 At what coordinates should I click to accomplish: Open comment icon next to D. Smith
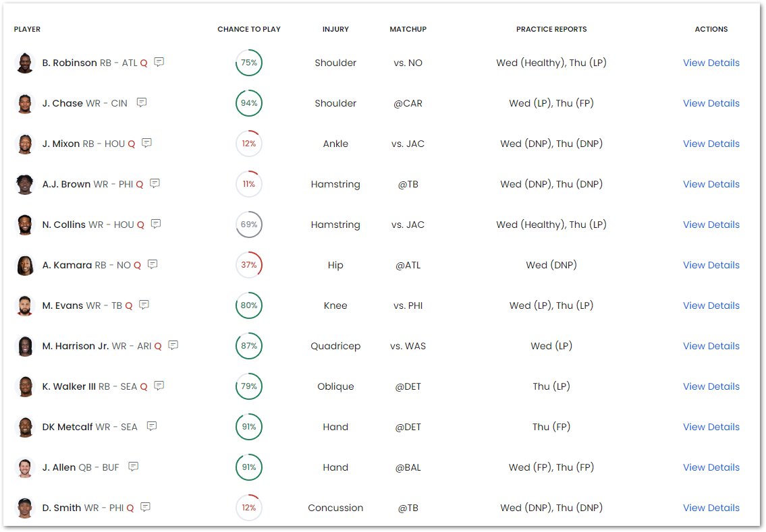tap(145, 507)
